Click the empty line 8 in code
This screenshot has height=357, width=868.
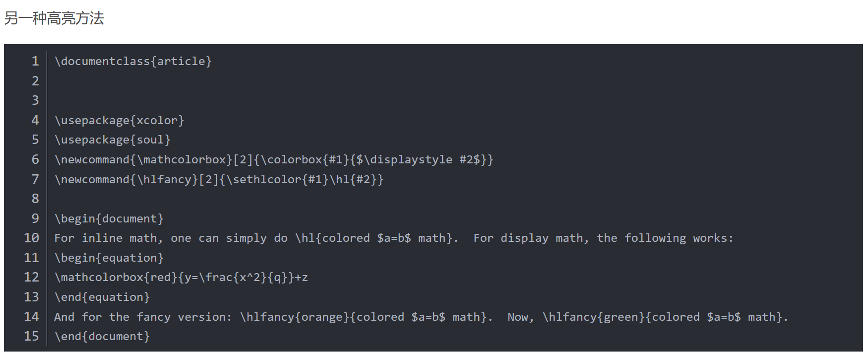tap(446, 199)
